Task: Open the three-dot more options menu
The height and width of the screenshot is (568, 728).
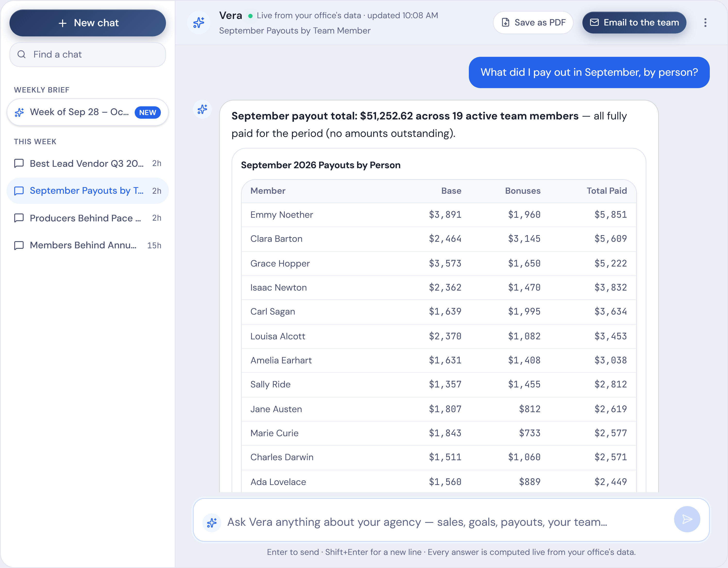Action: point(705,23)
